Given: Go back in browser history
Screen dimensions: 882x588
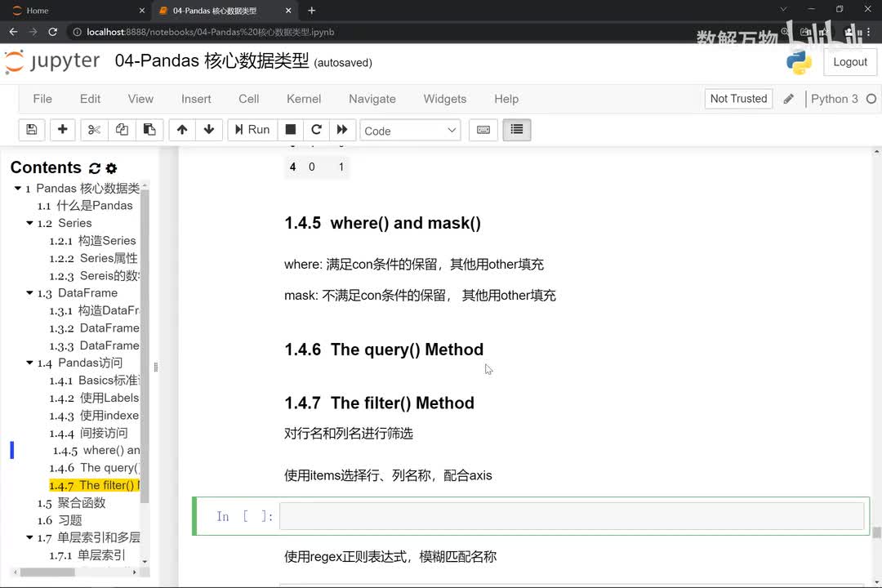Looking at the screenshot, I should coord(14,32).
